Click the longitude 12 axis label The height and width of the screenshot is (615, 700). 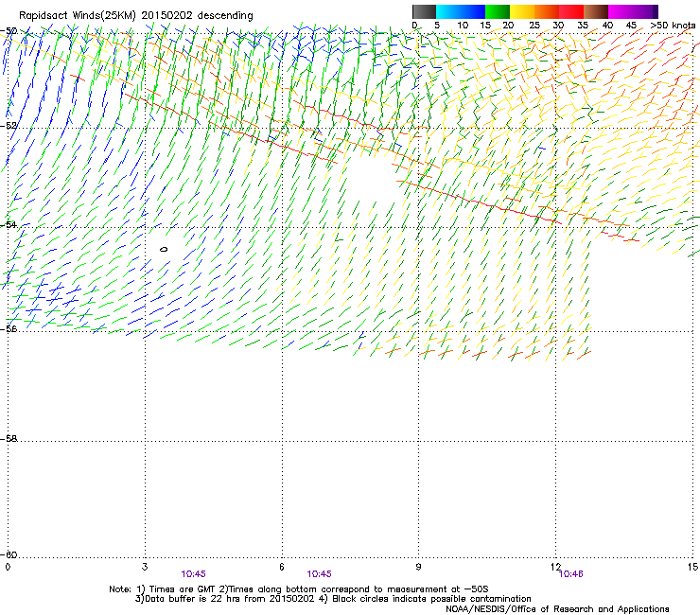[555, 567]
